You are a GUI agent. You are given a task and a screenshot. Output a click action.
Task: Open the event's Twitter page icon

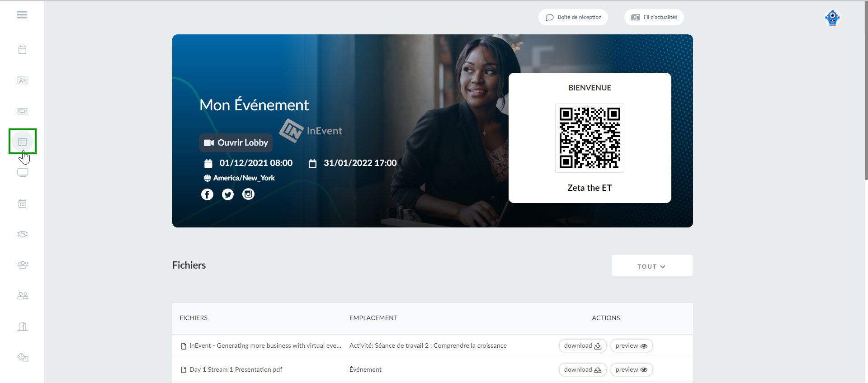pyautogui.click(x=228, y=194)
